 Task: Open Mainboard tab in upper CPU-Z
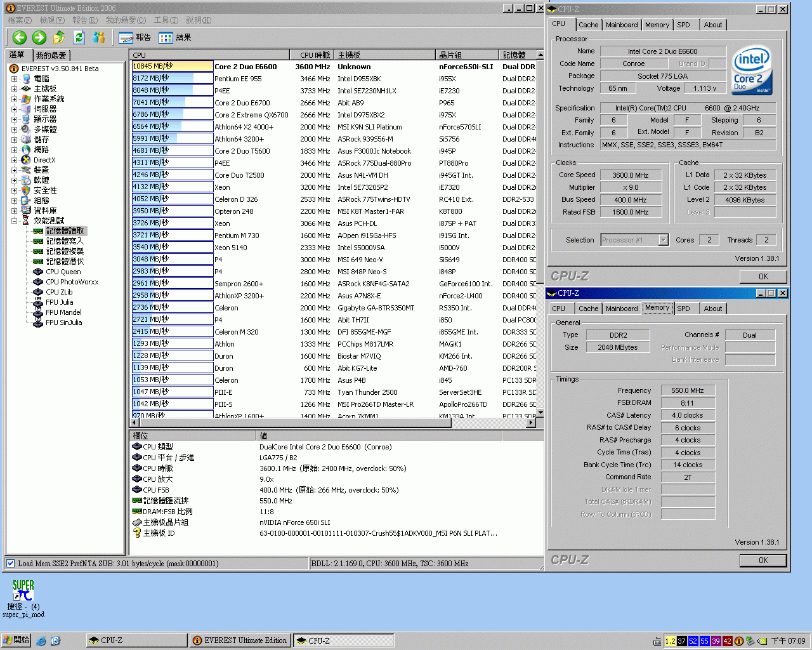coord(622,25)
